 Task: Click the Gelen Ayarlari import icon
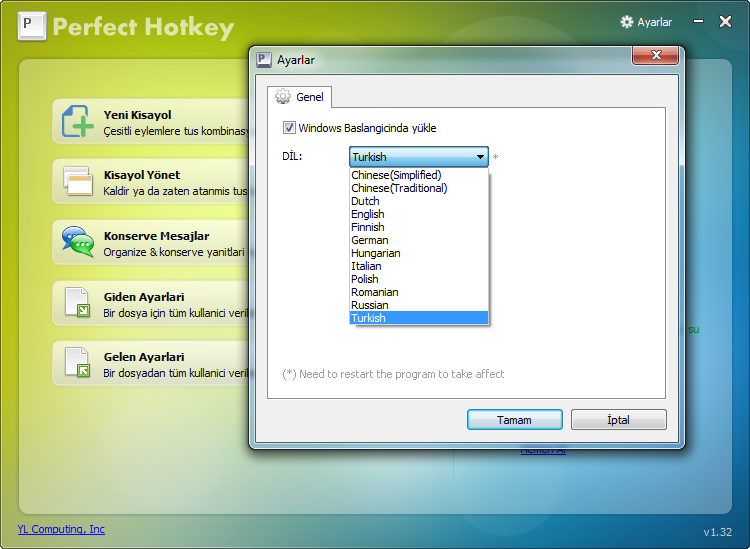tap(78, 363)
